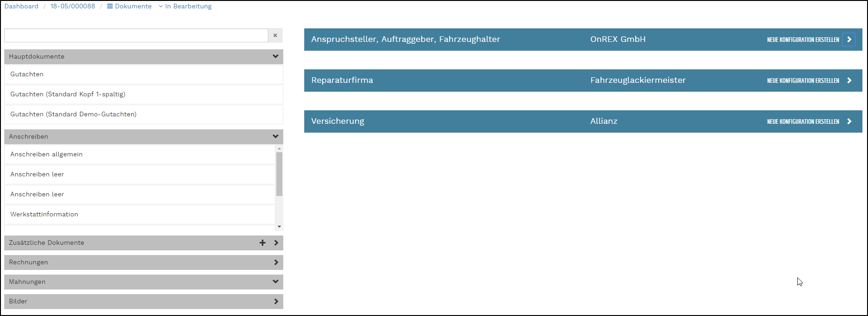Click Neue Konfiguration Erstellen for Allianz

point(803,121)
